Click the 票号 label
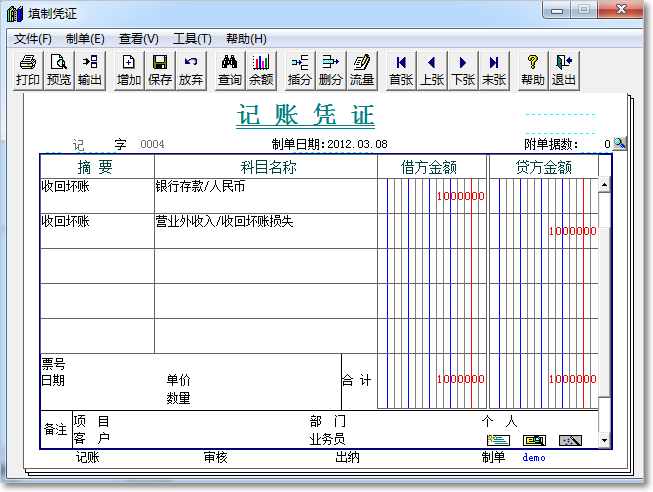This screenshot has width=653, height=492. coord(53,364)
